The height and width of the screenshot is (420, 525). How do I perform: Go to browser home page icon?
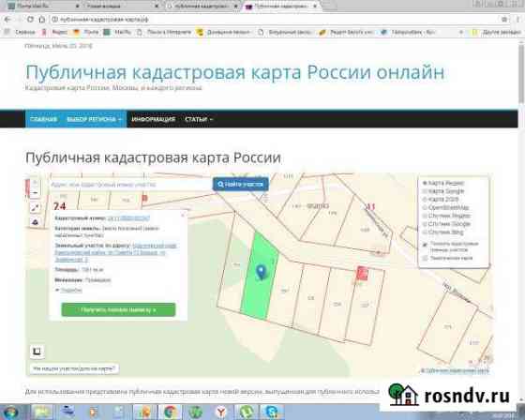click(41, 20)
